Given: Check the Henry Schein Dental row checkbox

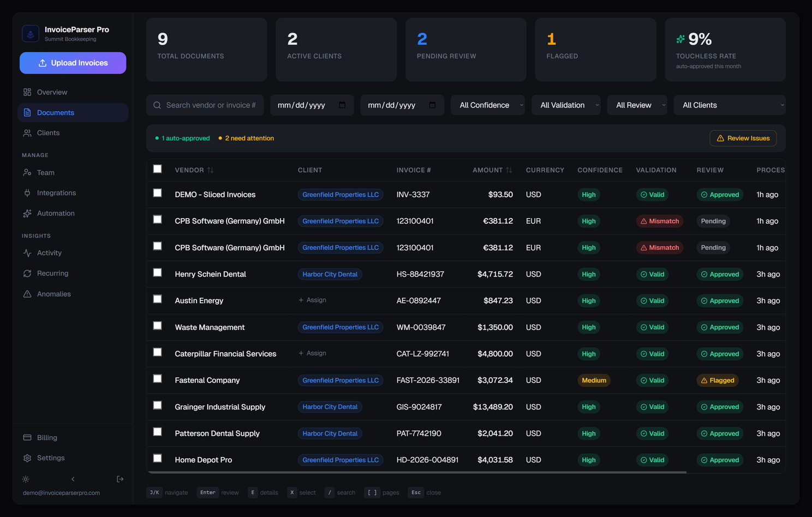Looking at the screenshot, I should pyautogui.click(x=158, y=273).
